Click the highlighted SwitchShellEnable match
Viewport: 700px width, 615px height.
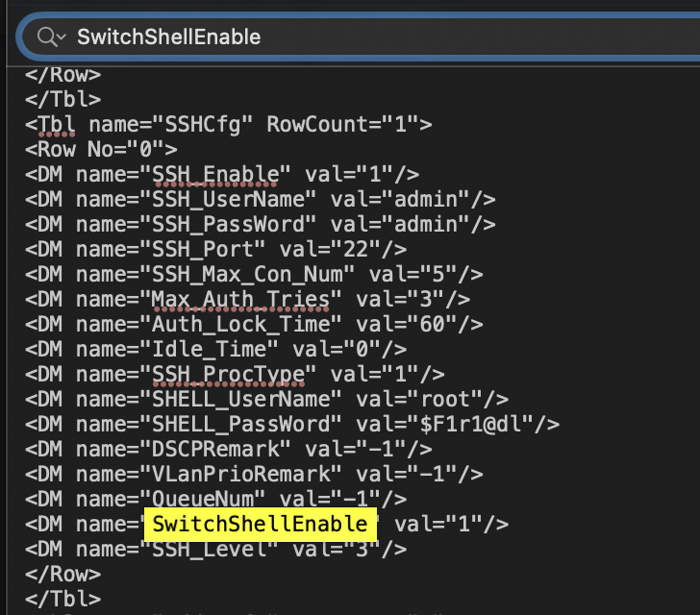tap(261, 524)
